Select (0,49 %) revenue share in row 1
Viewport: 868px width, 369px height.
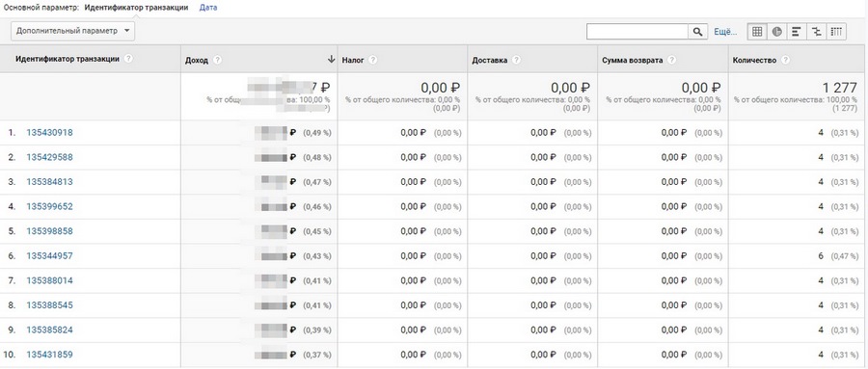coord(316,133)
